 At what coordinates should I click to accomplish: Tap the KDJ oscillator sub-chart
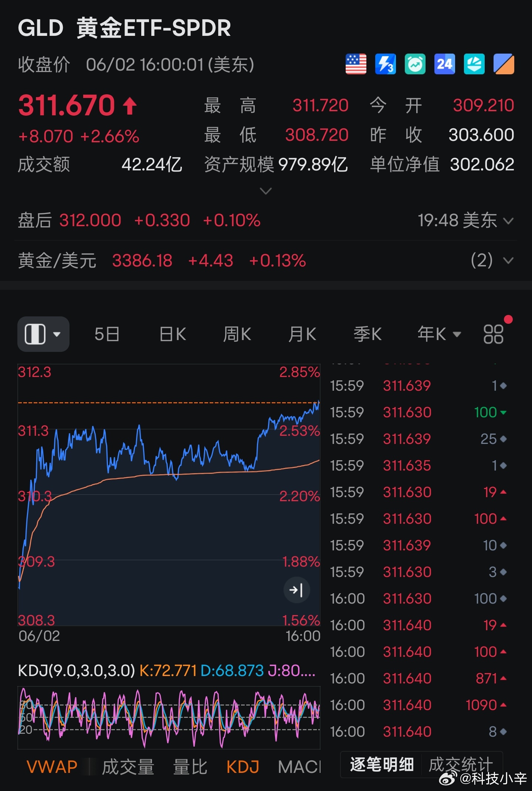[169, 718]
